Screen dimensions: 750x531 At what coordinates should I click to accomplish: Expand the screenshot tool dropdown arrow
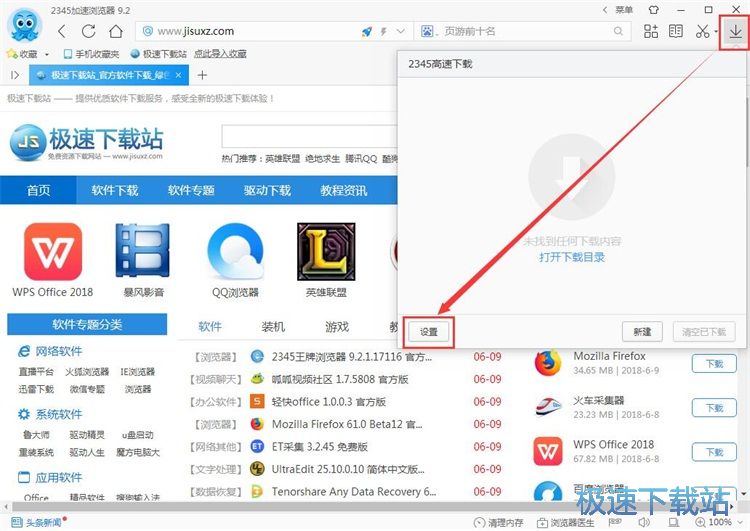pos(716,32)
